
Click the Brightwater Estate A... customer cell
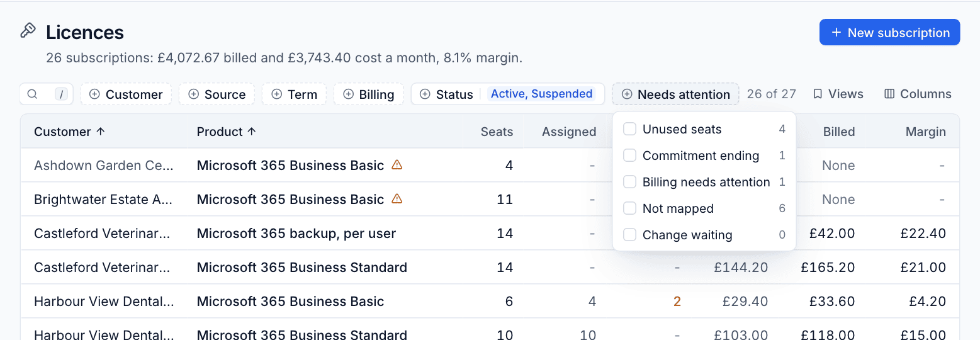click(x=103, y=199)
